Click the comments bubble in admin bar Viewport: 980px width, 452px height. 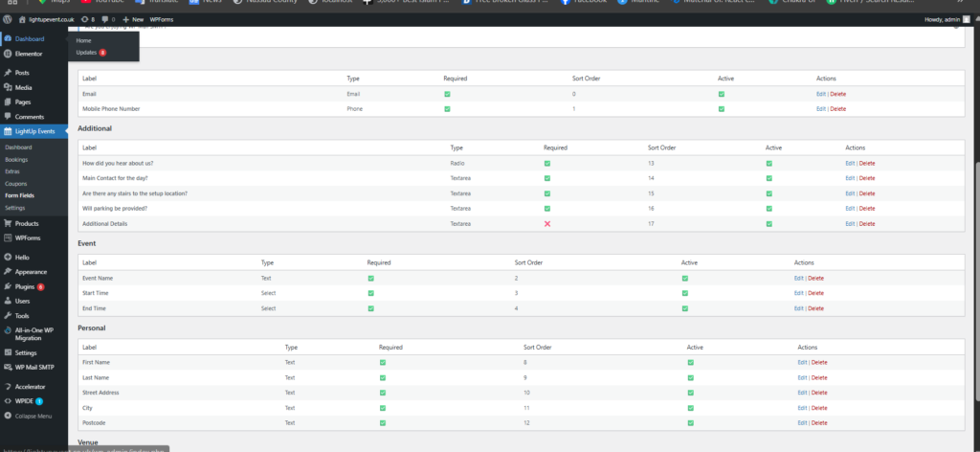pos(105,20)
